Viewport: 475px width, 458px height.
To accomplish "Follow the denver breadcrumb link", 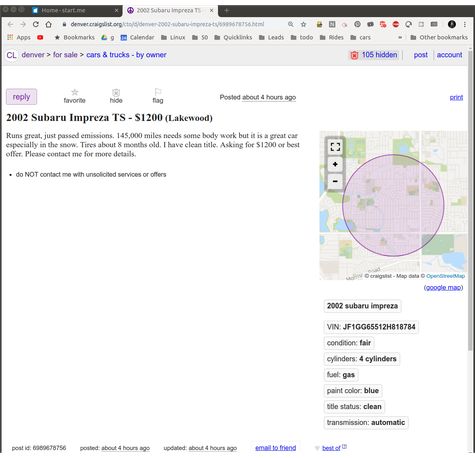I will pyautogui.click(x=33, y=55).
